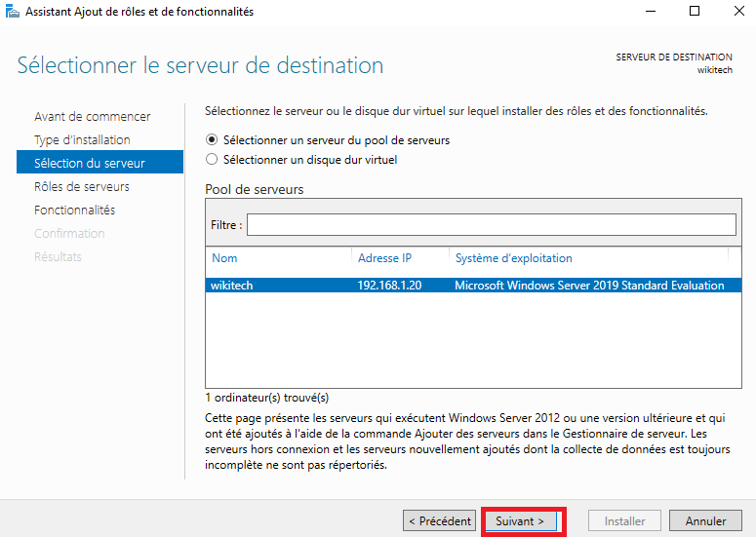
Task: Click the 192.168.1.20 IP address cell
Action: click(x=389, y=286)
